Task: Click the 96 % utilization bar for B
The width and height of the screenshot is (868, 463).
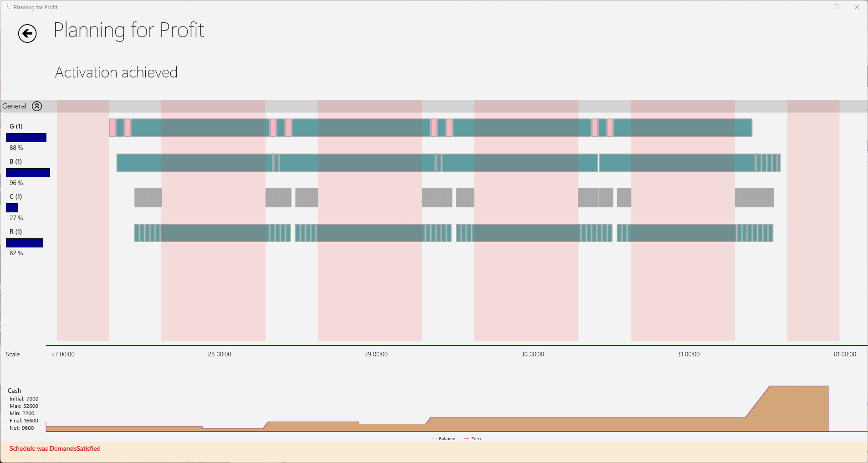Action: click(27, 173)
